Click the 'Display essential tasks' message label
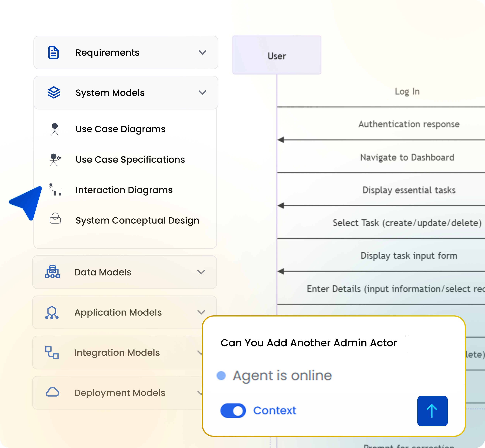This screenshot has height=448, width=485. coord(409,190)
